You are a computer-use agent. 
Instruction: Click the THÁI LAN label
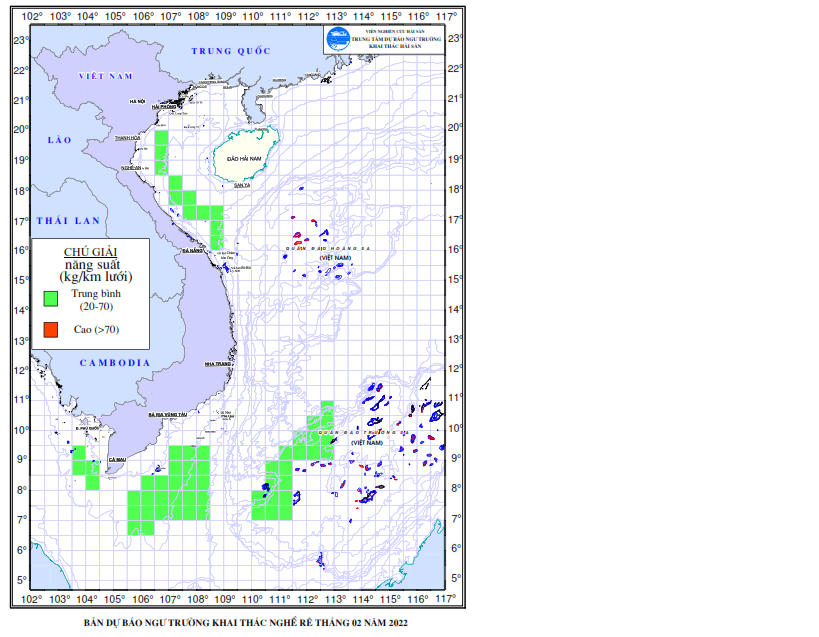point(68,221)
